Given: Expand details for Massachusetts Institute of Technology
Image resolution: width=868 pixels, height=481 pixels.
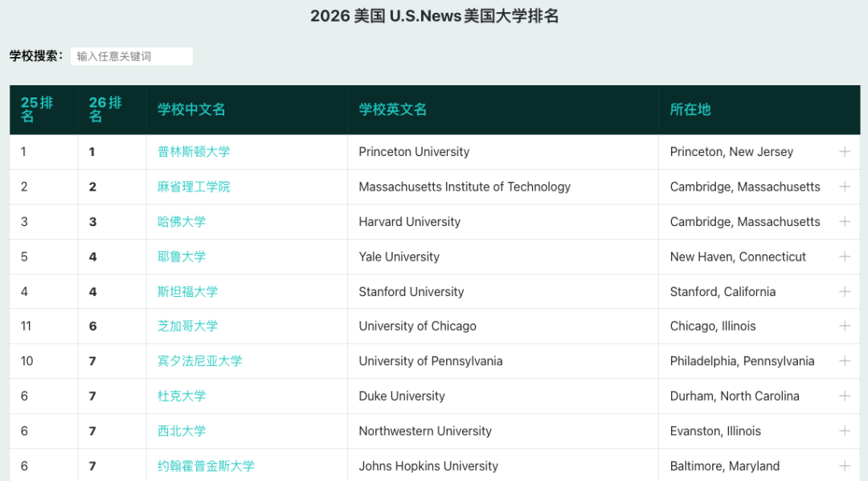Looking at the screenshot, I should click(x=845, y=186).
